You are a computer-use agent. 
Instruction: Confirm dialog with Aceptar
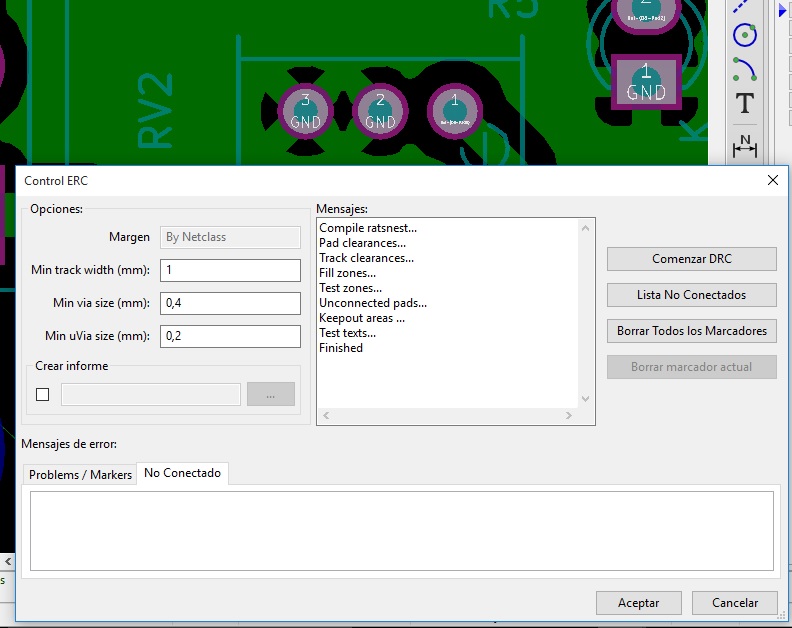[x=638, y=603]
